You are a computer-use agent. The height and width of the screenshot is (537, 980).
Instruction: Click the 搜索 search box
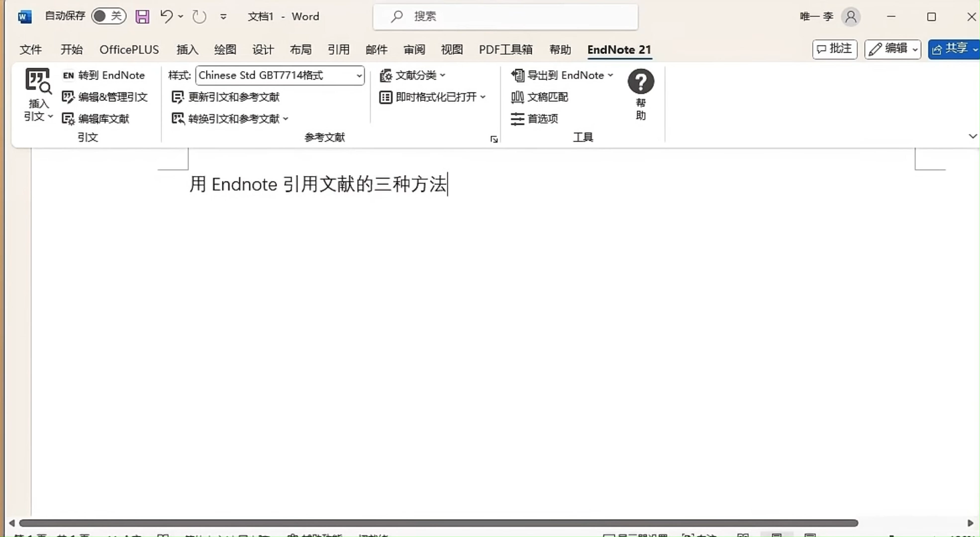(505, 16)
